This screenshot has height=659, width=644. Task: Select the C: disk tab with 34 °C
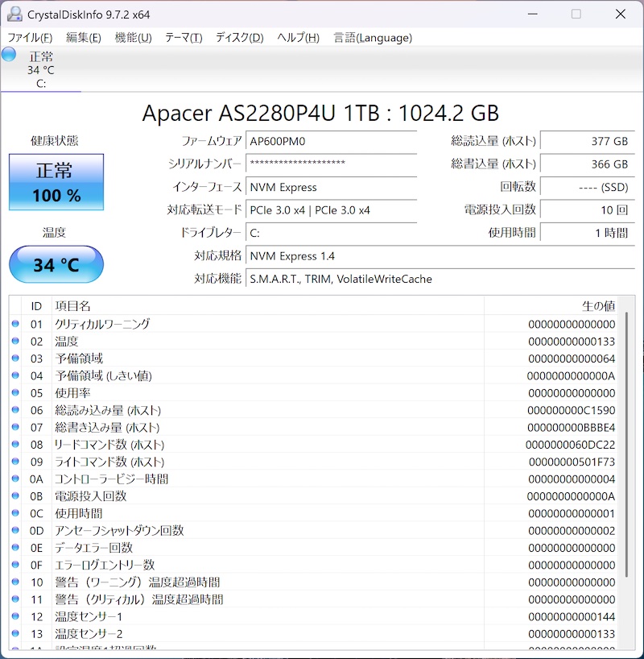pyautogui.click(x=41, y=69)
